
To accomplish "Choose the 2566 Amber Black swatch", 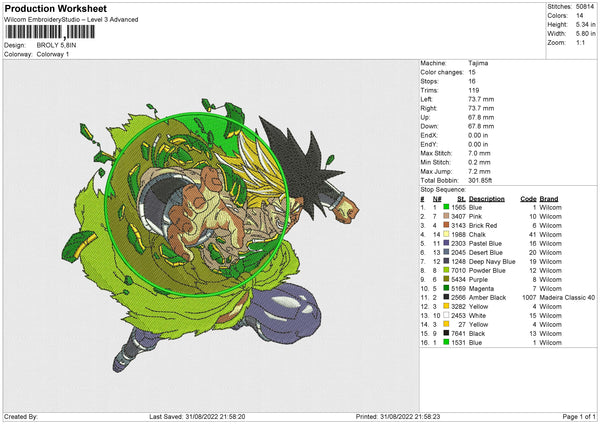I will click(446, 297).
